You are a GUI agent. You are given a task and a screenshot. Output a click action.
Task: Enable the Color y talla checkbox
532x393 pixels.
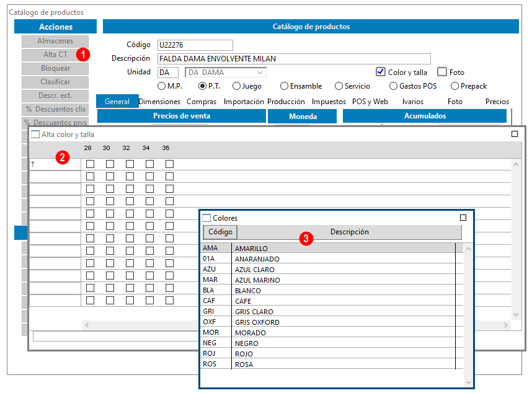(x=381, y=72)
